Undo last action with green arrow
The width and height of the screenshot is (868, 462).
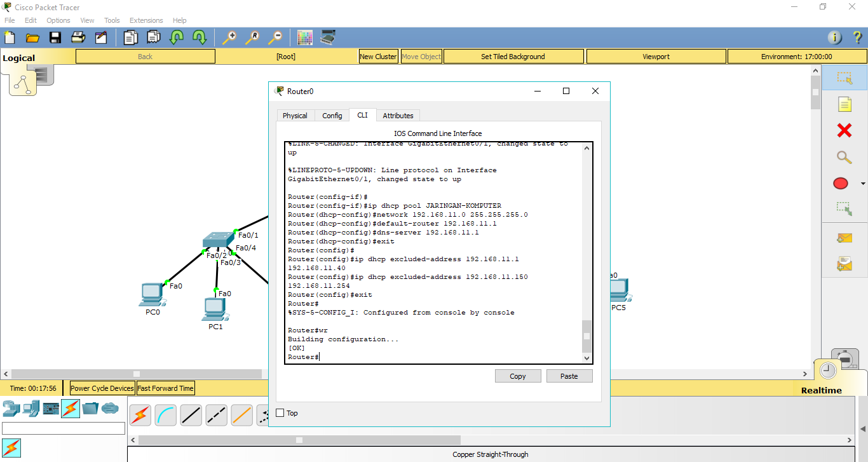click(x=176, y=37)
